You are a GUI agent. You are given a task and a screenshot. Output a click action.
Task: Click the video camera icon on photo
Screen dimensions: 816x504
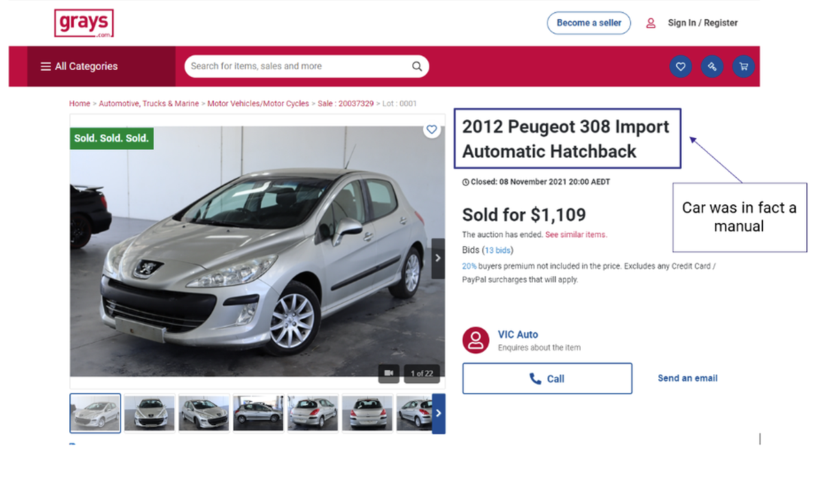pos(389,373)
